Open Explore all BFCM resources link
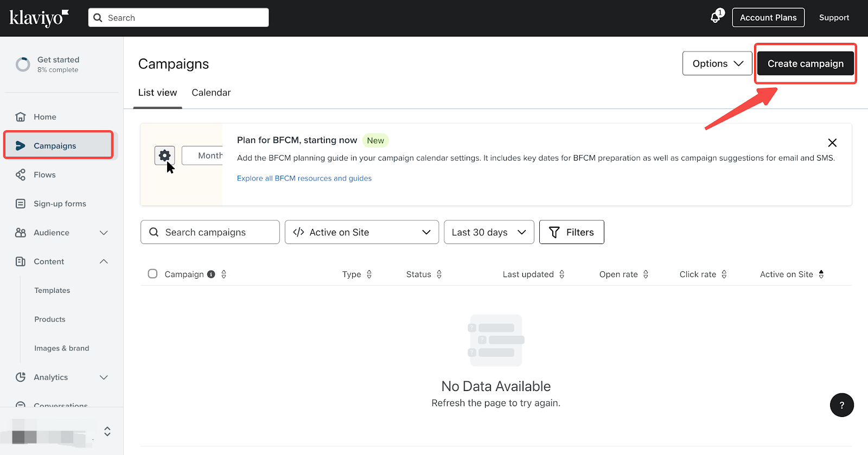 coord(304,178)
